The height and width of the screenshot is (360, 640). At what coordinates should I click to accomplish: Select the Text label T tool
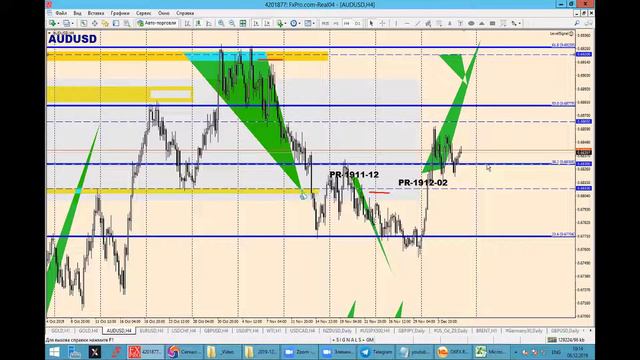coord(460,23)
